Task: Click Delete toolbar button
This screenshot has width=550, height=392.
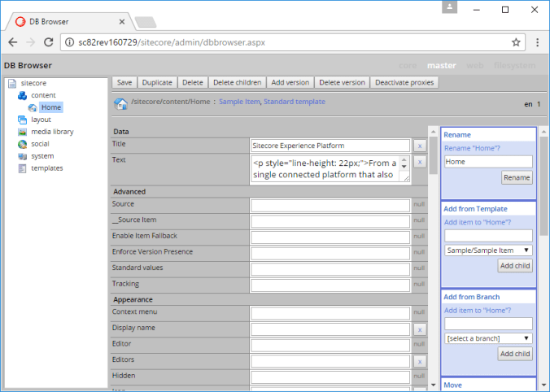Action: [193, 83]
